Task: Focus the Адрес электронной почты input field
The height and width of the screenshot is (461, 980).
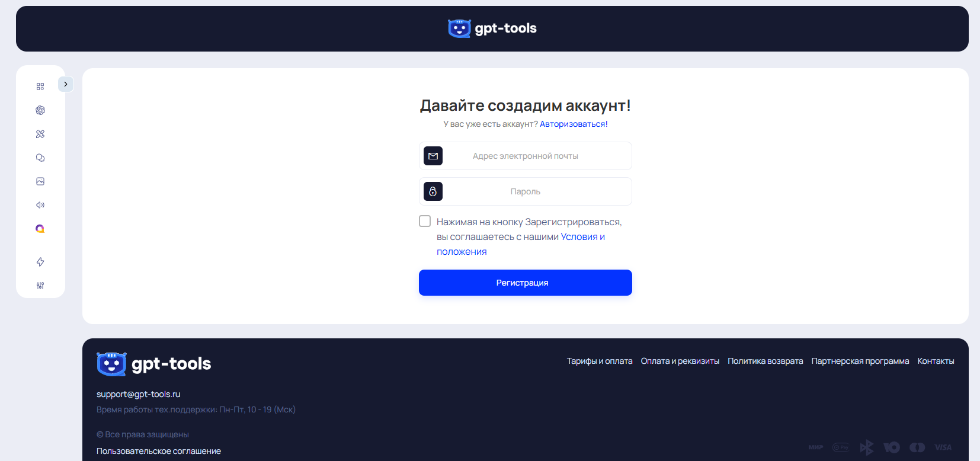Action: [x=526, y=156]
